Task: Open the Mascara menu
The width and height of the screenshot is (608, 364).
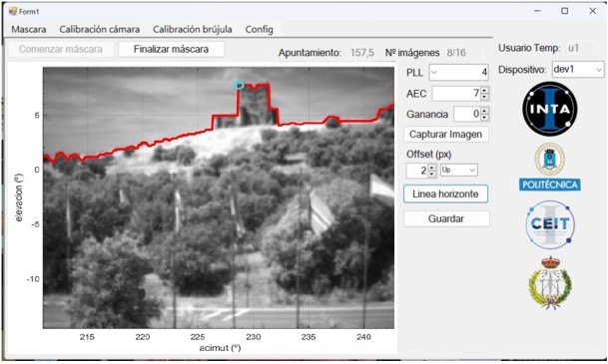Action: click(29, 30)
